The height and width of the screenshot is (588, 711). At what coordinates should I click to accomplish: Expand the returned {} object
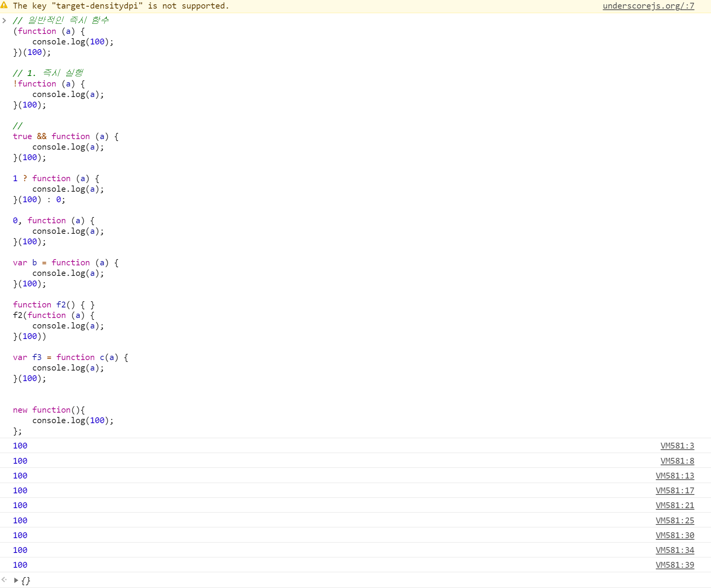point(16,580)
